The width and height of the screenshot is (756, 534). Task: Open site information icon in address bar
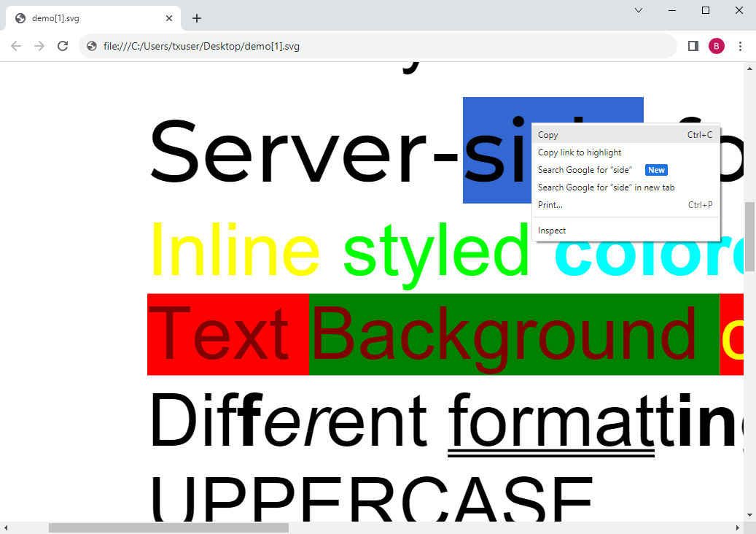pos(91,45)
